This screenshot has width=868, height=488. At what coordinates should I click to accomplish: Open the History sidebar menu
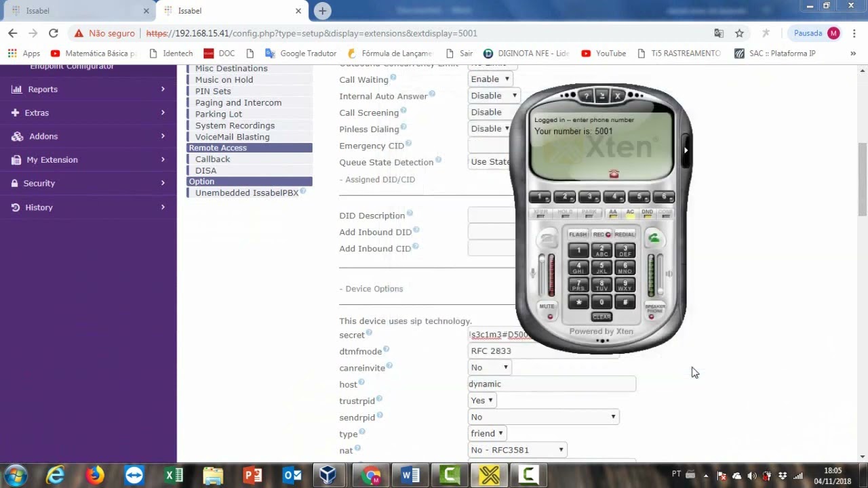88,207
